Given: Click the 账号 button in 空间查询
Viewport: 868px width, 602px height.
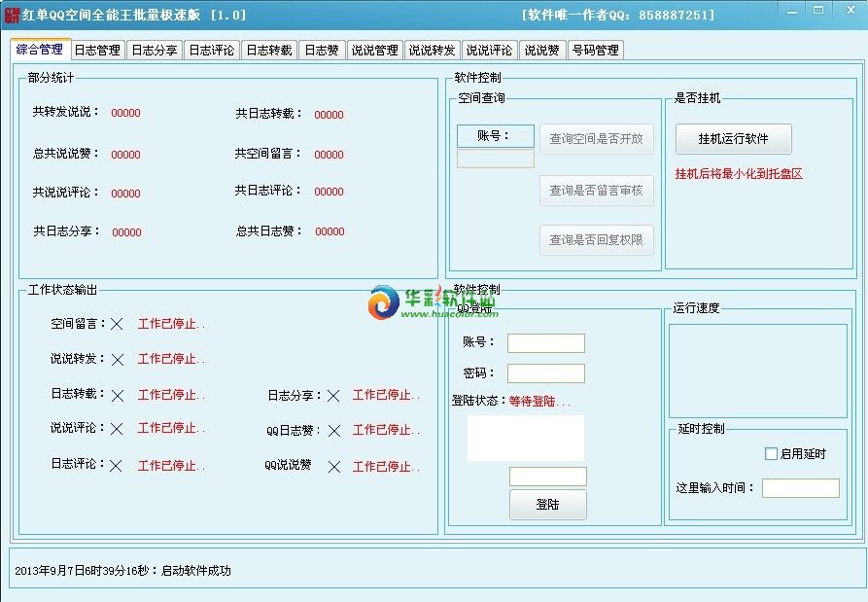Looking at the screenshot, I should pos(496,136).
